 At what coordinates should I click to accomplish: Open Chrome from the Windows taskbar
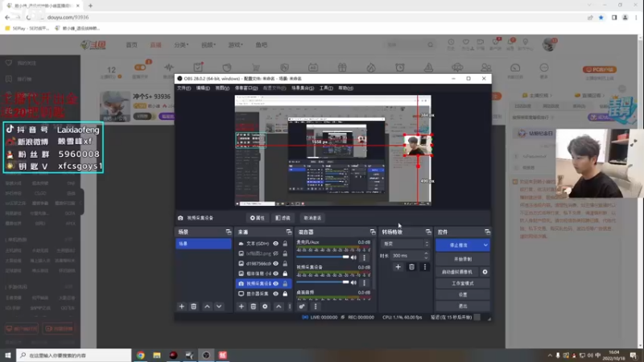point(140,355)
